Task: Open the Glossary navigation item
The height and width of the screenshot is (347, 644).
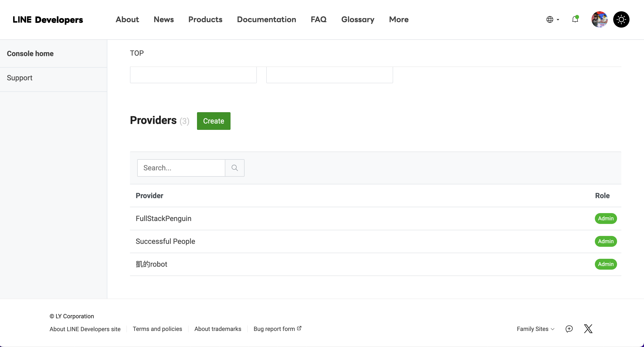Action: coord(358,19)
